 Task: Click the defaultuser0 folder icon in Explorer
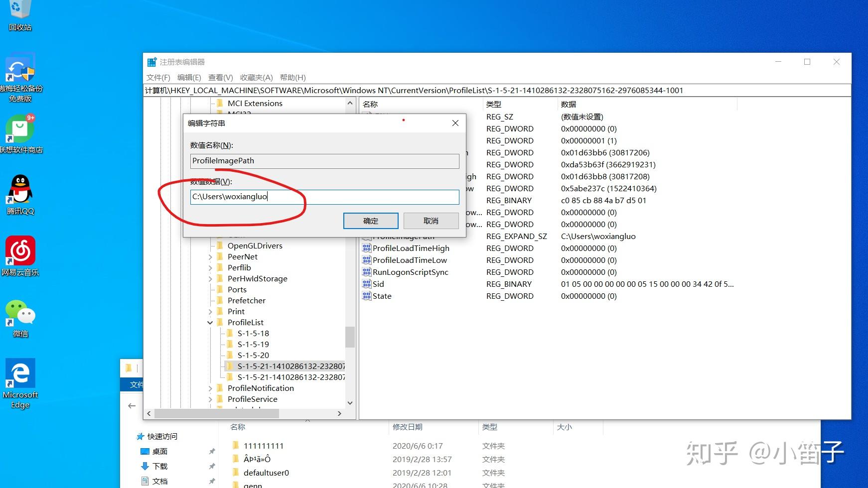coord(236,473)
